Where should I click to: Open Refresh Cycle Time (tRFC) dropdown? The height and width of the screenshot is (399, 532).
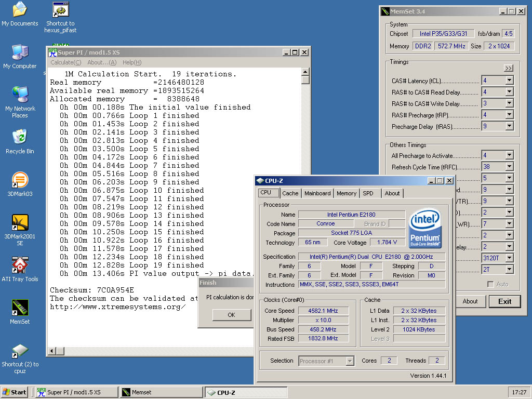(x=509, y=167)
